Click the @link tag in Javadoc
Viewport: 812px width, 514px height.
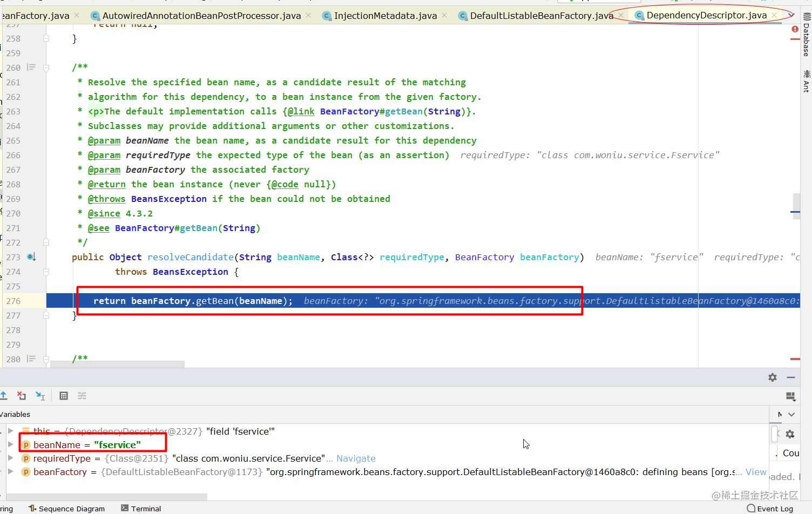tap(301, 111)
